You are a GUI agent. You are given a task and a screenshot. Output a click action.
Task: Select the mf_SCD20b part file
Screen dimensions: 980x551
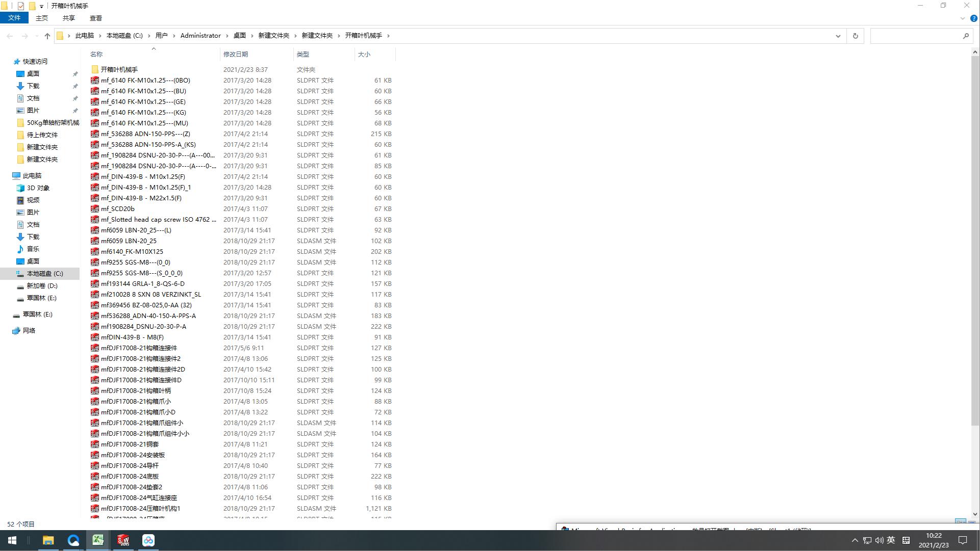tap(118, 208)
